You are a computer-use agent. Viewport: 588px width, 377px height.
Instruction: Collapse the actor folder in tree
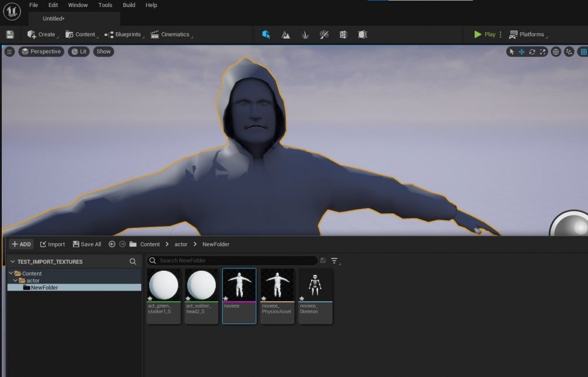point(16,281)
